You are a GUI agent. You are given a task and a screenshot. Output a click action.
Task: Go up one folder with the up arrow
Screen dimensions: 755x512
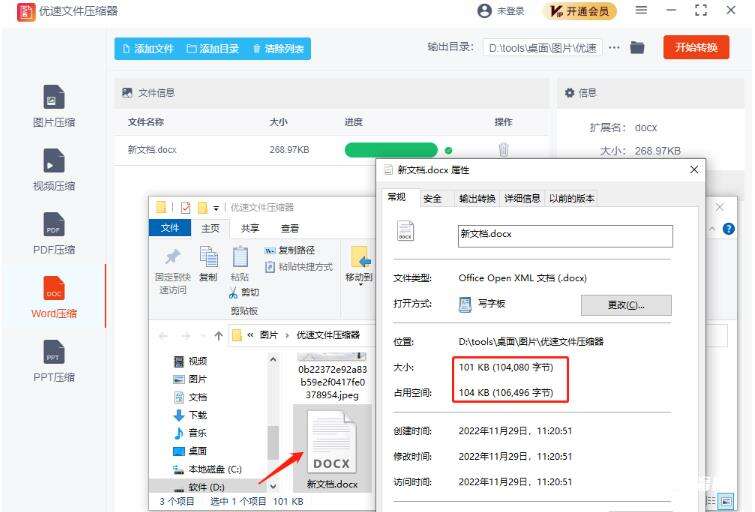pyautogui.click(x=219, y=335)
